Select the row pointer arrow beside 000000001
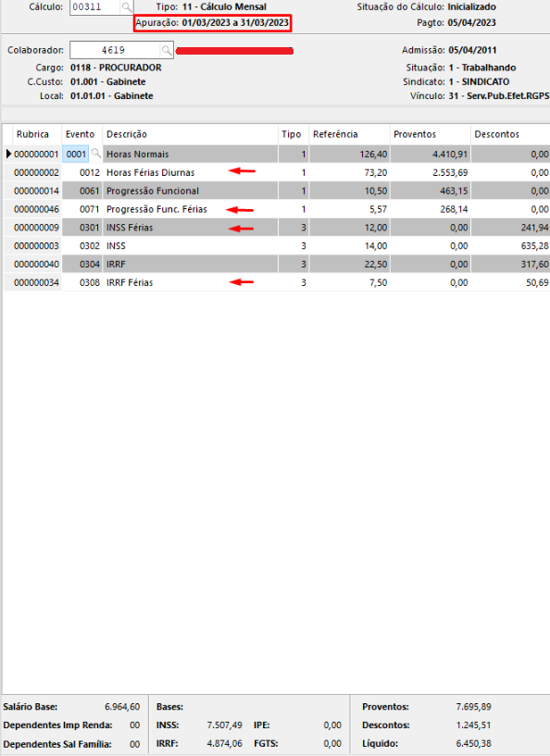Viewport: 550px width, 756px height. tap(8, 154)
